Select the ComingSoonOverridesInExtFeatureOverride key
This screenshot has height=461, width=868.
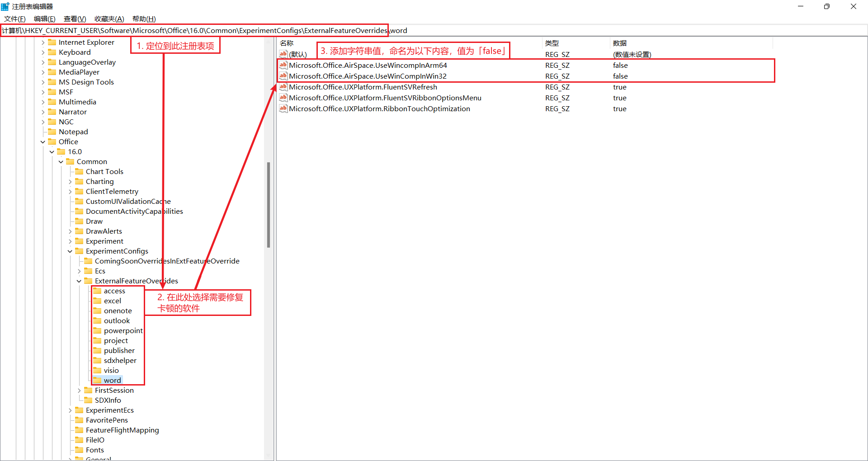click(167, 261)
